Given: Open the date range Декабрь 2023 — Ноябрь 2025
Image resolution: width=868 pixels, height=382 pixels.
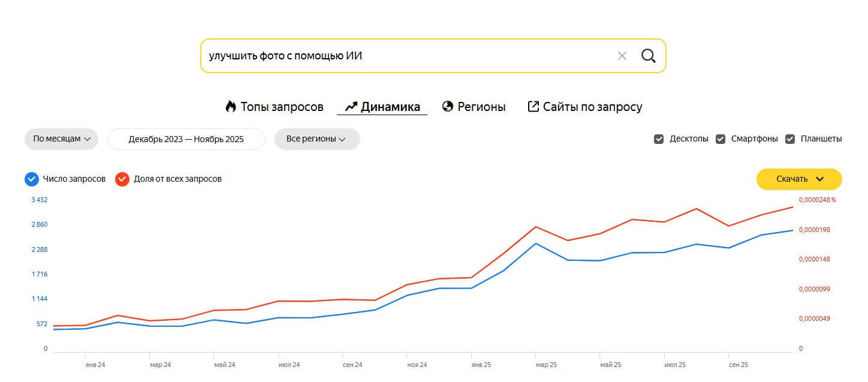Looking at the screenshot, I should point(186,139).
